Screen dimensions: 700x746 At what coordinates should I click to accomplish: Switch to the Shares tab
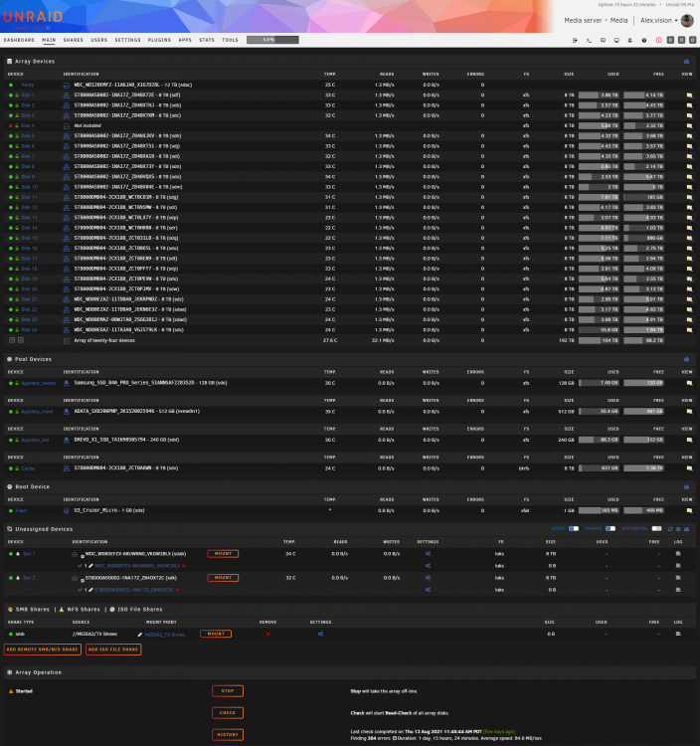coord(74,40)
